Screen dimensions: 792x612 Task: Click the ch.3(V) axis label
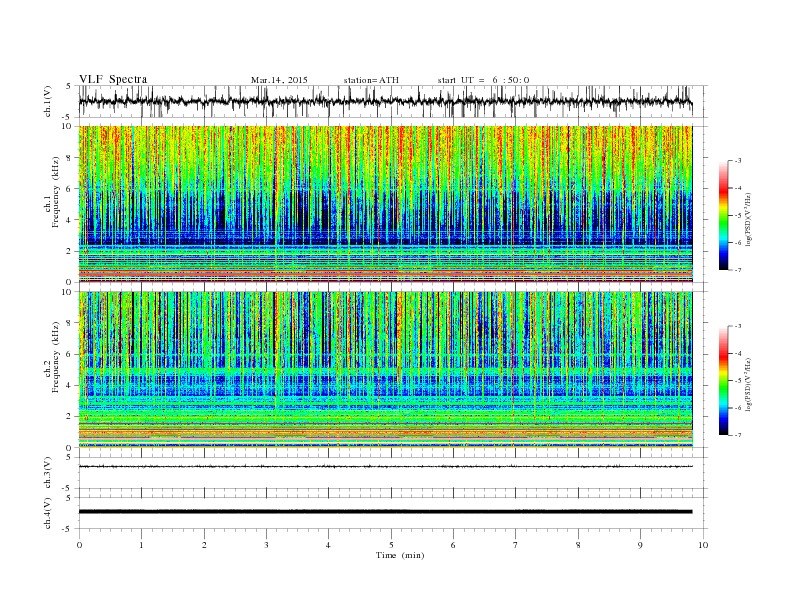pyautogui.click(x=49, y=473)
